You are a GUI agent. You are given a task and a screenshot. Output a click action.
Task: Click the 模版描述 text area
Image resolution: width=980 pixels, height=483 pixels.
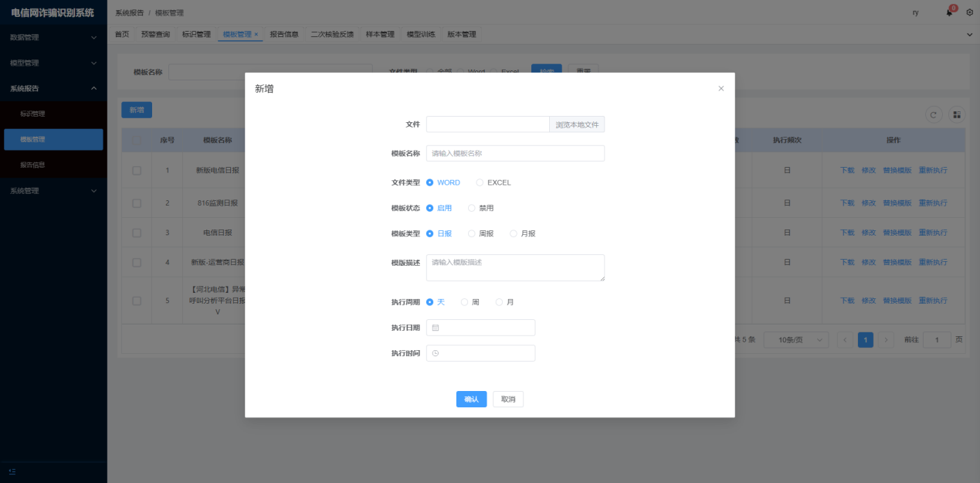tap(515, 267)
